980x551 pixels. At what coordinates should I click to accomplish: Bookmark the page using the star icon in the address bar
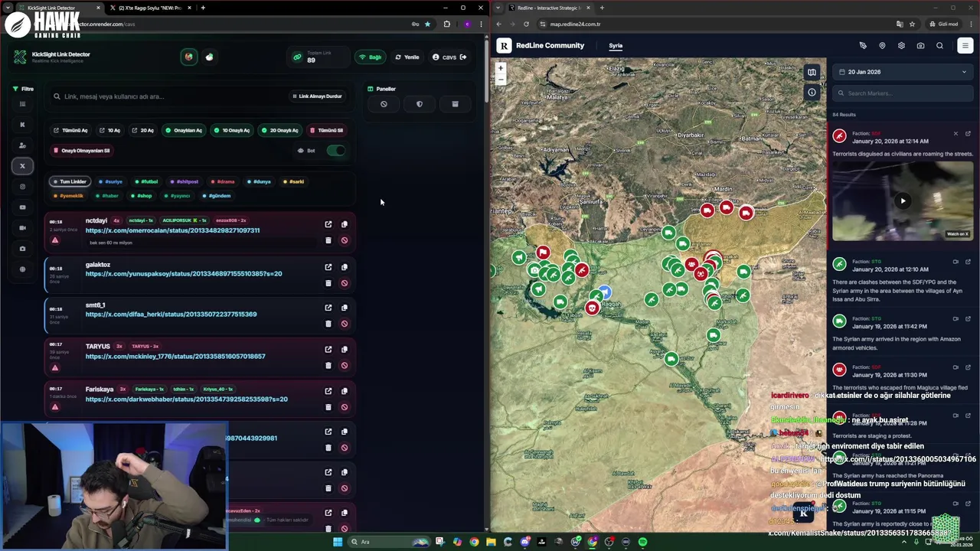[427, 24]
